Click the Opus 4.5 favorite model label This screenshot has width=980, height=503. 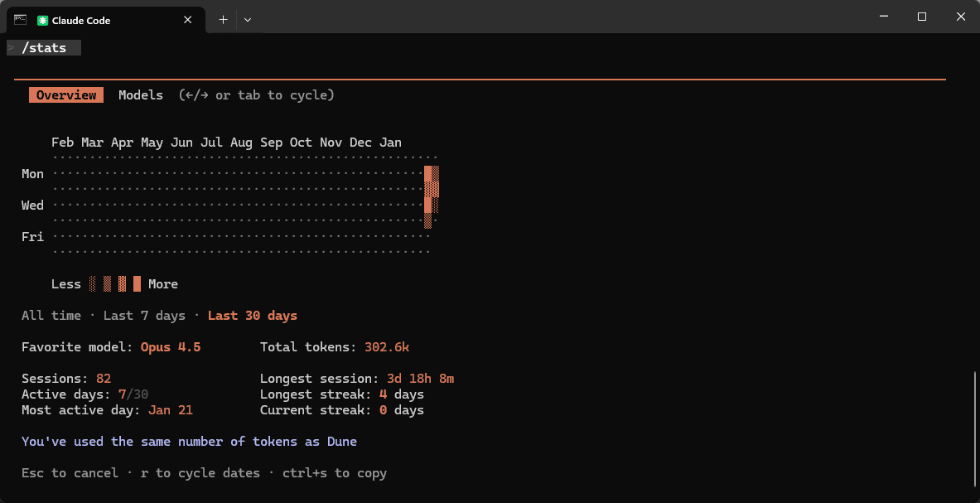point(171,346)
